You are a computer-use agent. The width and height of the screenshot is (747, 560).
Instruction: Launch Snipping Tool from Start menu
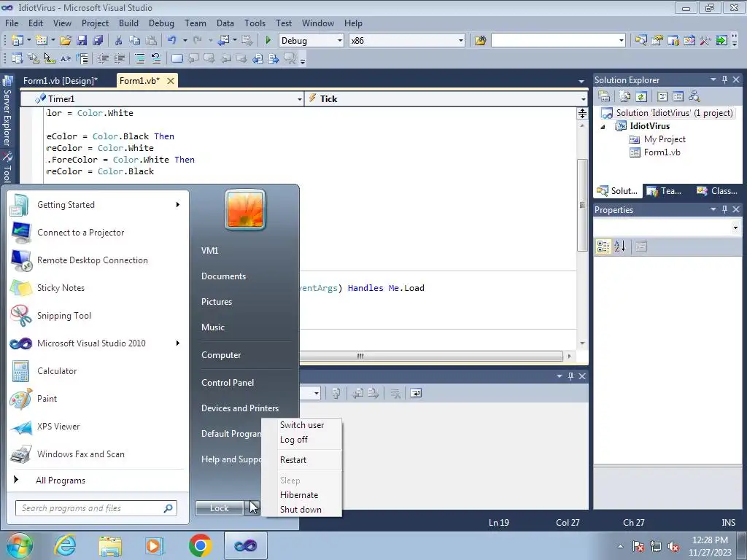(64, 315)
